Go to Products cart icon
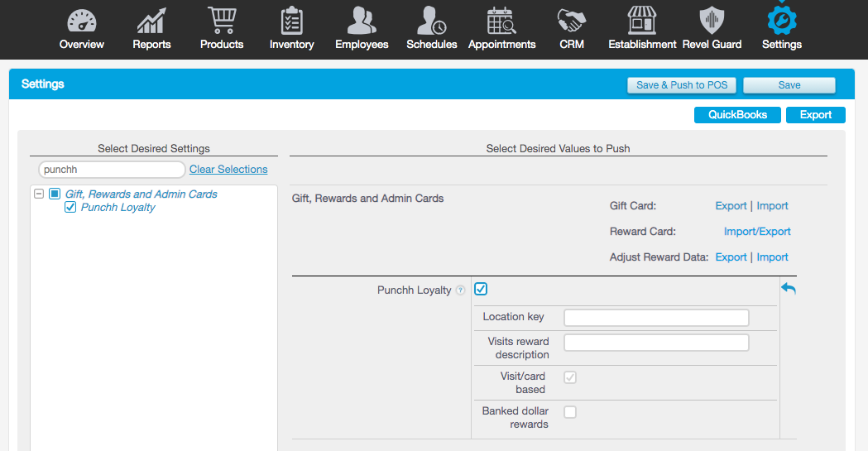 point(222,21)
